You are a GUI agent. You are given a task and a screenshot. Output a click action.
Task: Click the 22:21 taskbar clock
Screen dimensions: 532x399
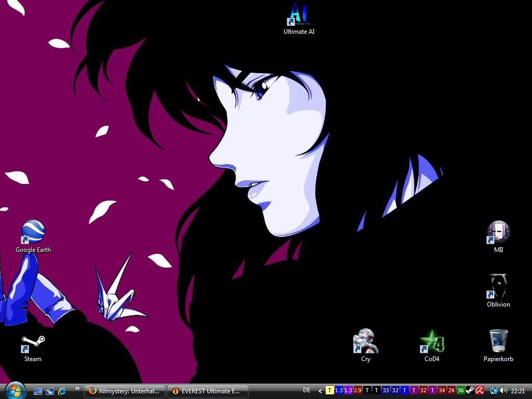point(518,391)
